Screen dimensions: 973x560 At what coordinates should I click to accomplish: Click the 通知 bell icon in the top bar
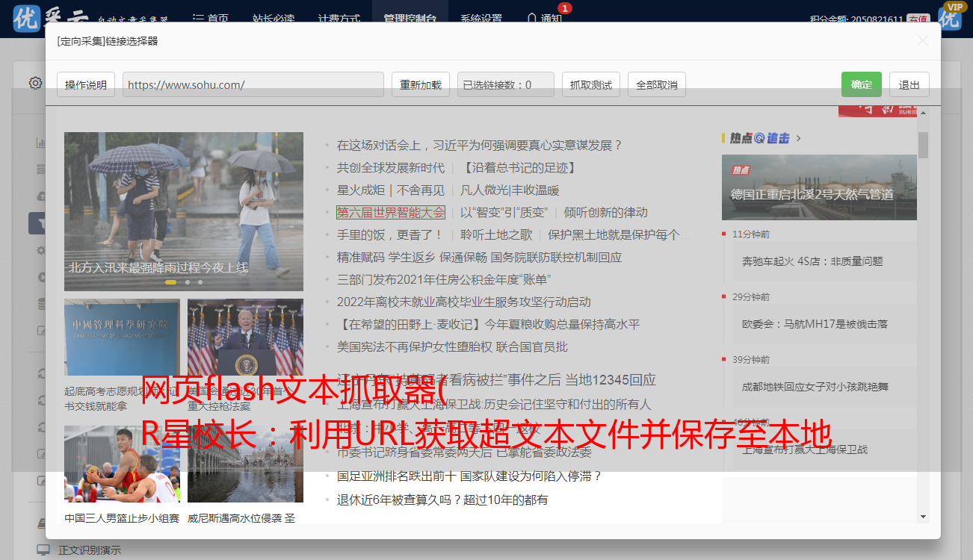(531, 17)
